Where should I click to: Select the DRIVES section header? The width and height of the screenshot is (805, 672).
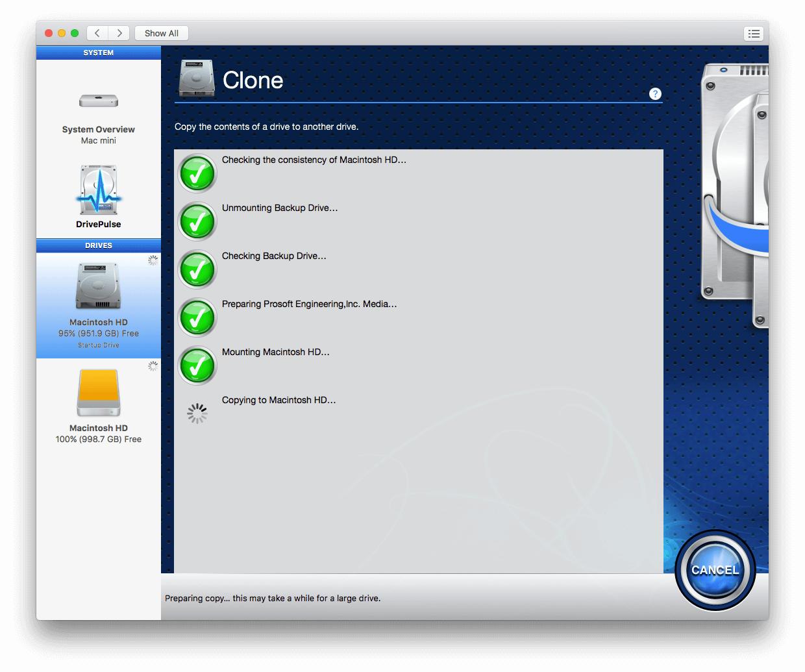(98, 245)
